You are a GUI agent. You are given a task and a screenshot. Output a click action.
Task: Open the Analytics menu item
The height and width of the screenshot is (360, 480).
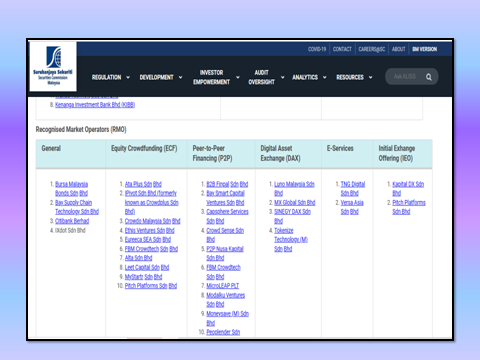305,77
